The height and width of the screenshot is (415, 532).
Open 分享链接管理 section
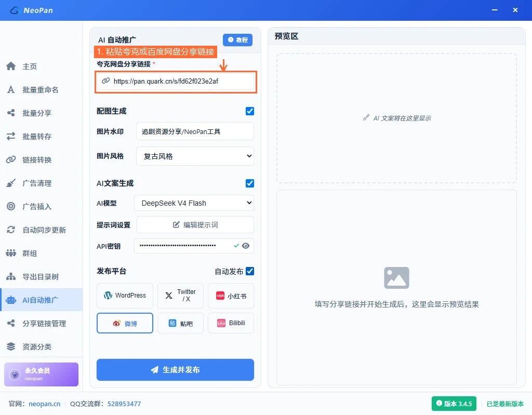[x=42, y=324]
